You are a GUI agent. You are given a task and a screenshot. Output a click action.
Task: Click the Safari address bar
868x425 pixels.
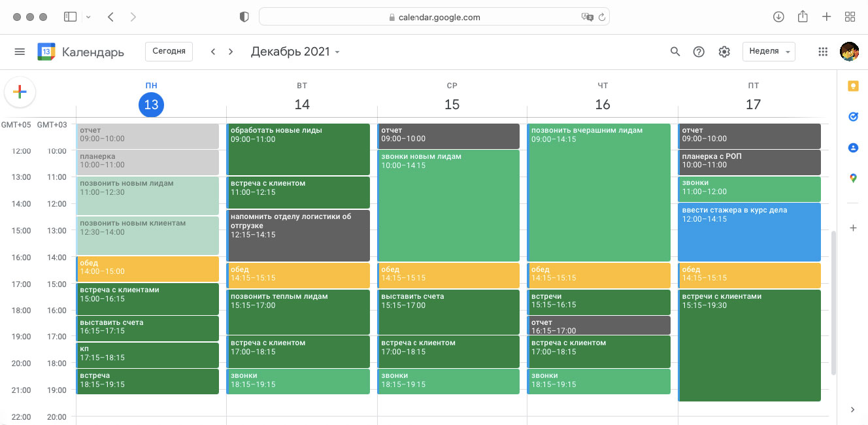(x=434, y=17)
